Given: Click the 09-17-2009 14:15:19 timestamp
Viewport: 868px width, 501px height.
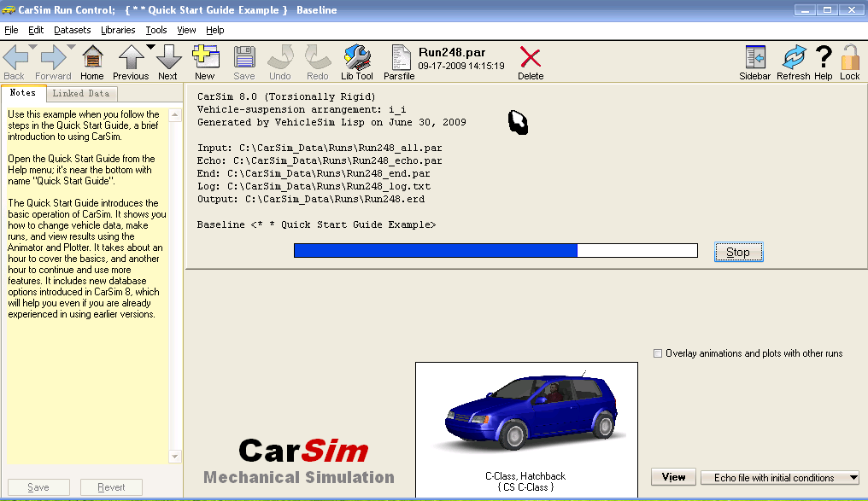Looking at the screenshot, I should point(461,66).
